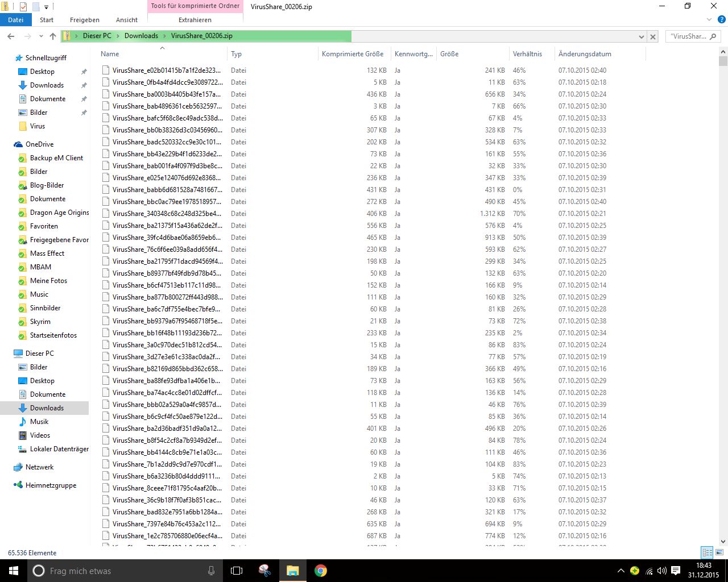Switch to the large thumbnails view toggle
728x582 pixels.
719,552
